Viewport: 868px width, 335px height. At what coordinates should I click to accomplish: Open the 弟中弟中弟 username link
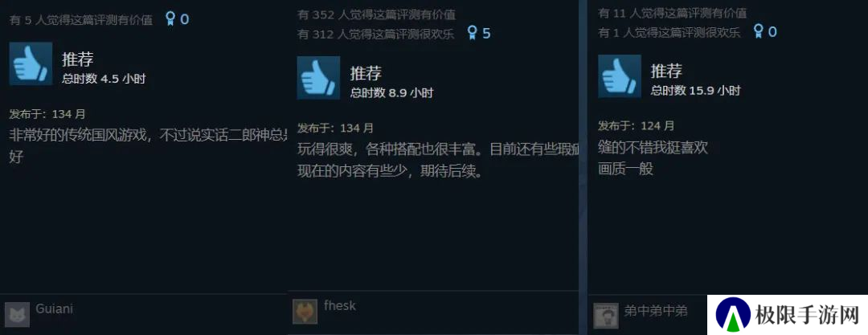pyautogui.click(x=656, y=311)
